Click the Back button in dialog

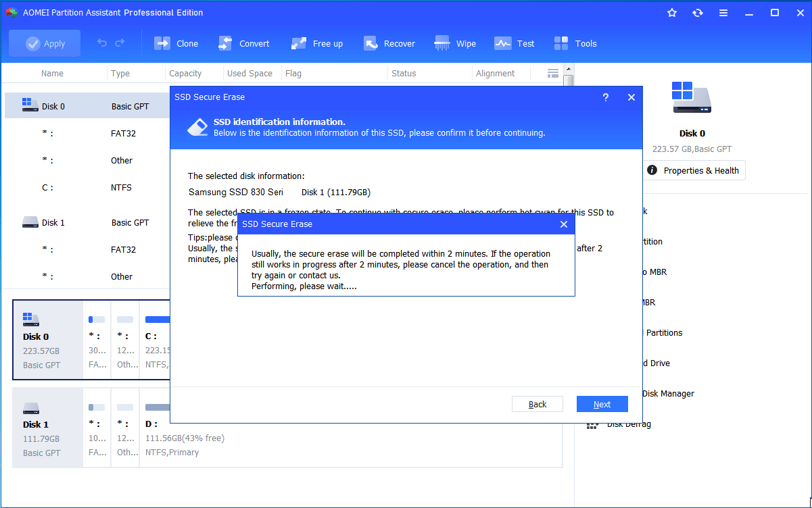(538, 404)
